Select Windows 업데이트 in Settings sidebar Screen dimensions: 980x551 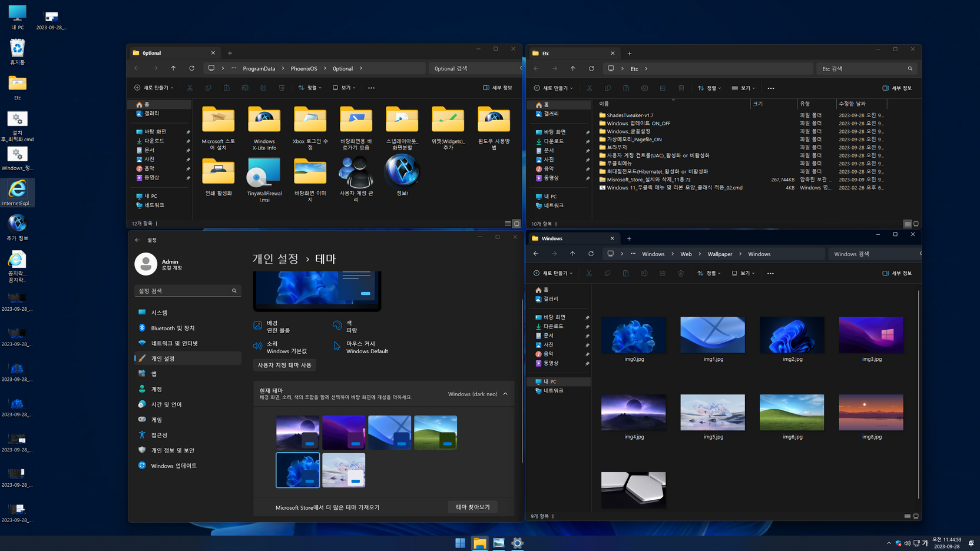188,466
